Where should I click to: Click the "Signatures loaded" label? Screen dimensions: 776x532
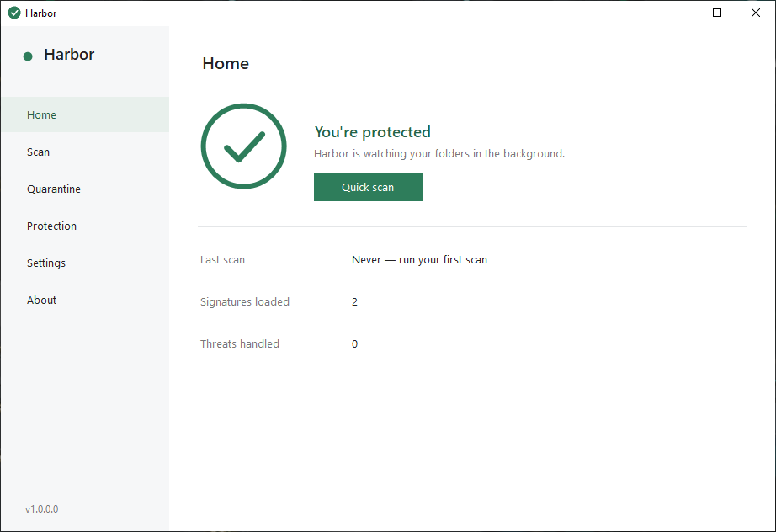pos(244,302)
